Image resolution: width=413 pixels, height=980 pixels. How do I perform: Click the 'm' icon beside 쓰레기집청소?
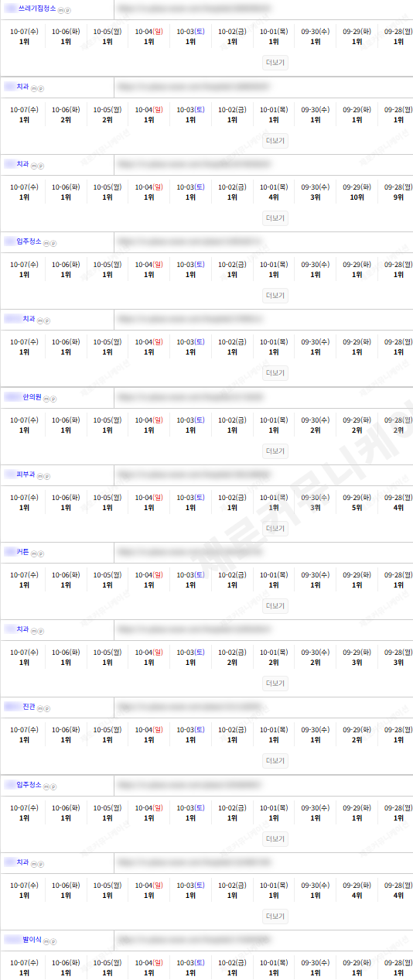click(61, 10)
